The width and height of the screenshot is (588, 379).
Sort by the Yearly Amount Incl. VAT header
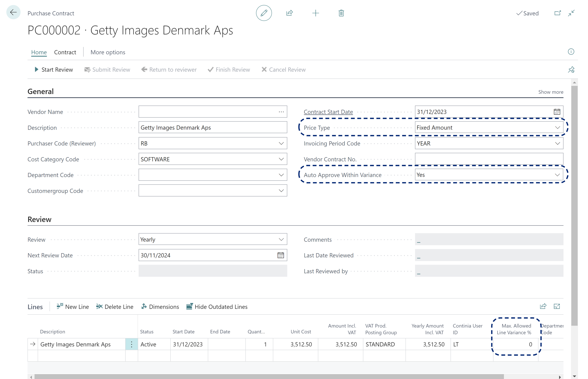[427, 329]
